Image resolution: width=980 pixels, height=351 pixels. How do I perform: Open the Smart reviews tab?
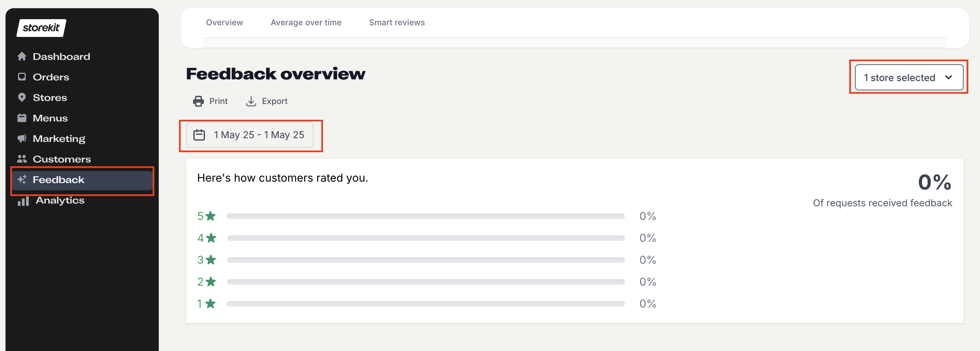tap(397, 23)
